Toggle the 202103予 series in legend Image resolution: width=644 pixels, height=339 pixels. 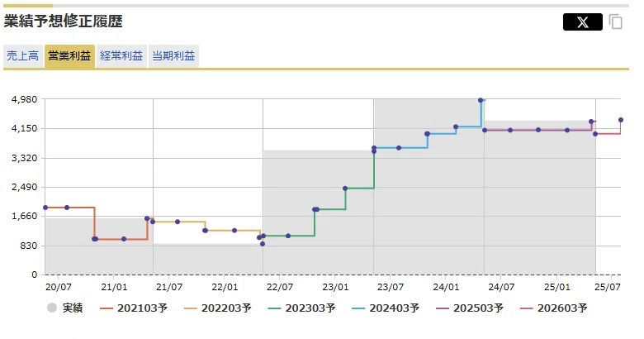(134, 308)
